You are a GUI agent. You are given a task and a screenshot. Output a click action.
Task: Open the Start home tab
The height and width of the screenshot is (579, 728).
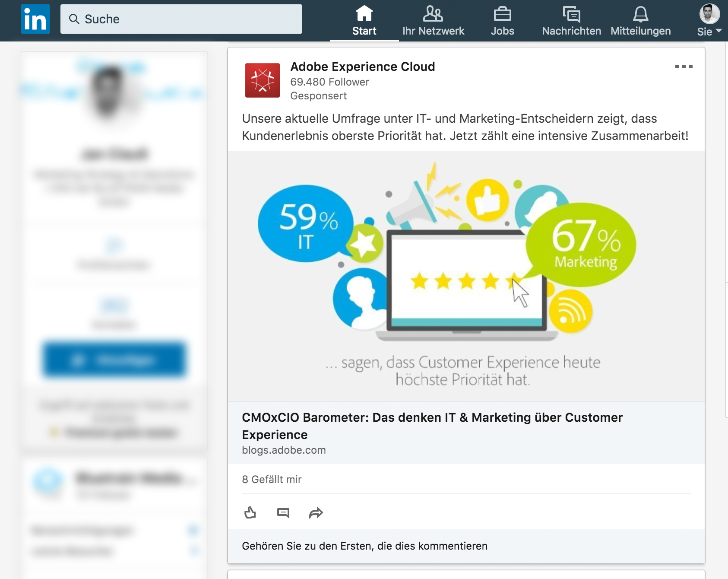[x=364, y=21]
